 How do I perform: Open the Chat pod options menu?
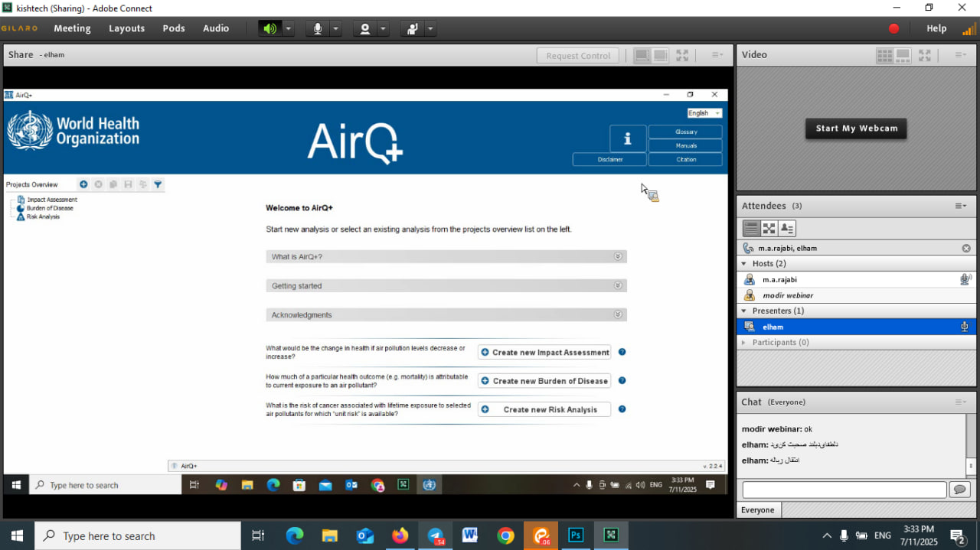(960, 402)
